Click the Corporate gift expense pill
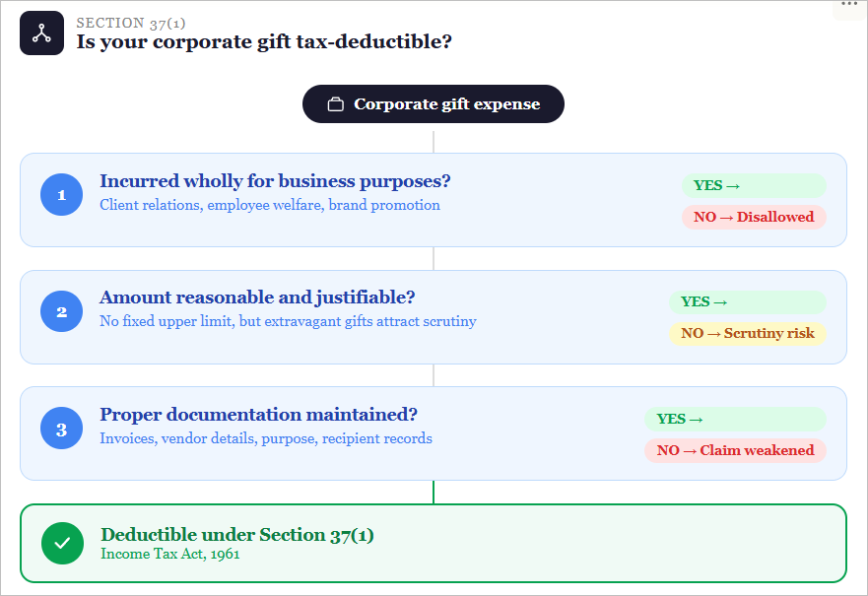This screenshot has height=596, width=868. [x=434, y=104]
